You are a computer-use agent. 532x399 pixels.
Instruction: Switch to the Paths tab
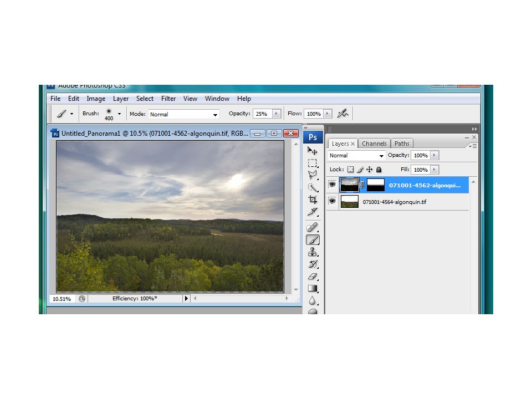pyautogui.click(x=402, y=144)
